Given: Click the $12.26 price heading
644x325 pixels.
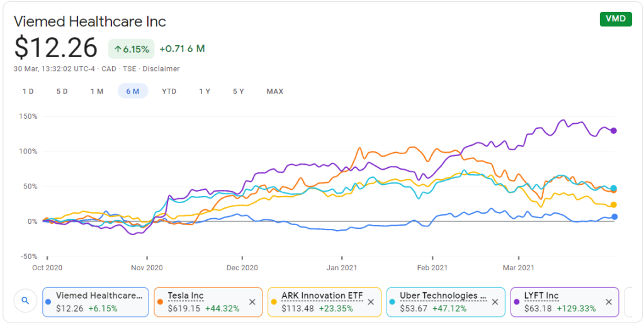Looking at the screenshot, I should (x=55, y=48).
